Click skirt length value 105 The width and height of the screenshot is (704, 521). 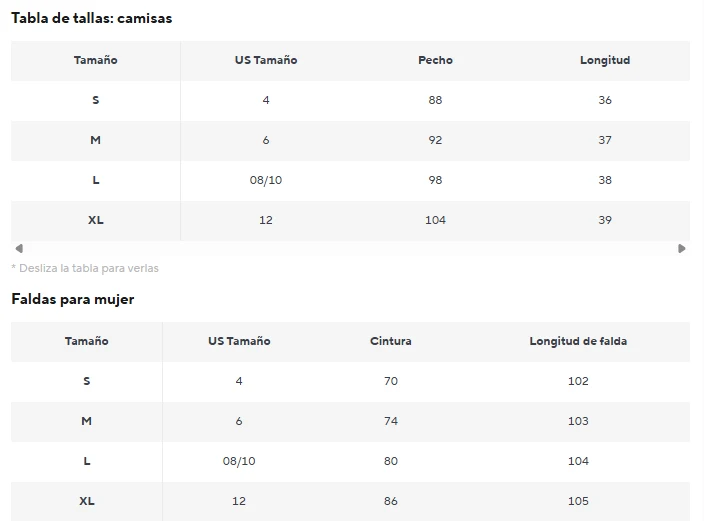pyautogui.click(x=578, y=501)
